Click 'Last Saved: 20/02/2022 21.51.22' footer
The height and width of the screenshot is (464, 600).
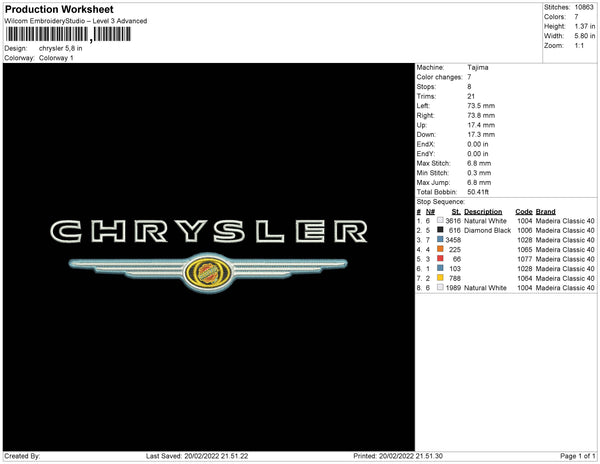pyautogui.click(x=197, y=456)
